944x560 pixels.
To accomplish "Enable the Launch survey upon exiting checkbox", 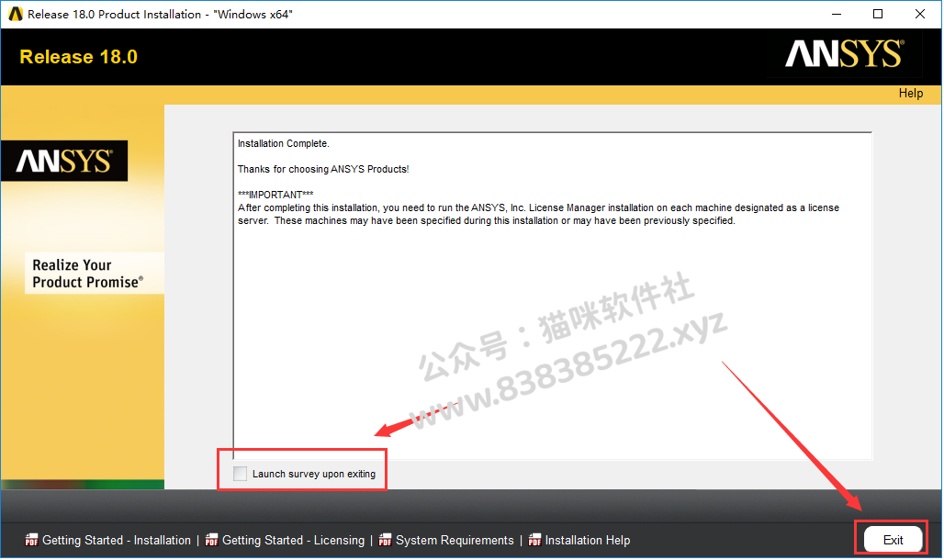I will click(x=241, y=474).
